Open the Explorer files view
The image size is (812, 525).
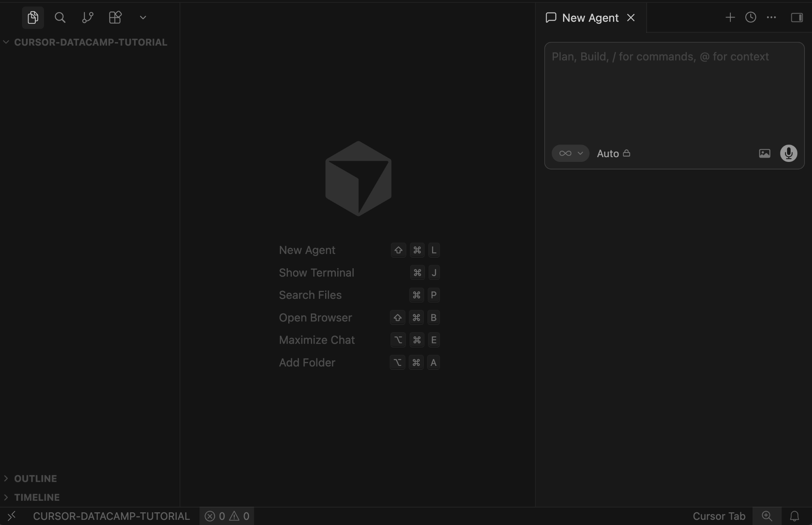33,17
